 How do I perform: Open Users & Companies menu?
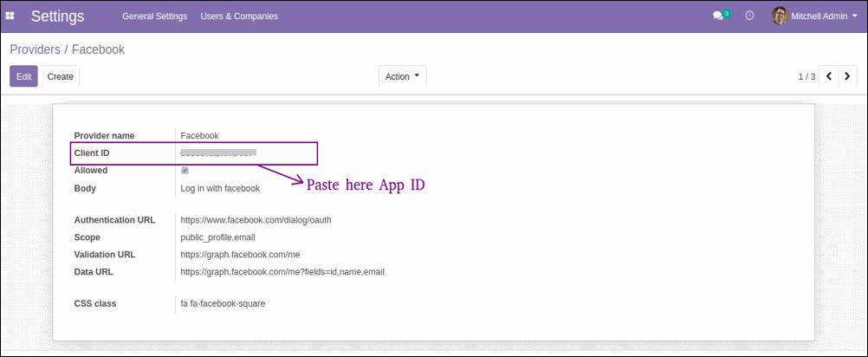click(239, 16)
